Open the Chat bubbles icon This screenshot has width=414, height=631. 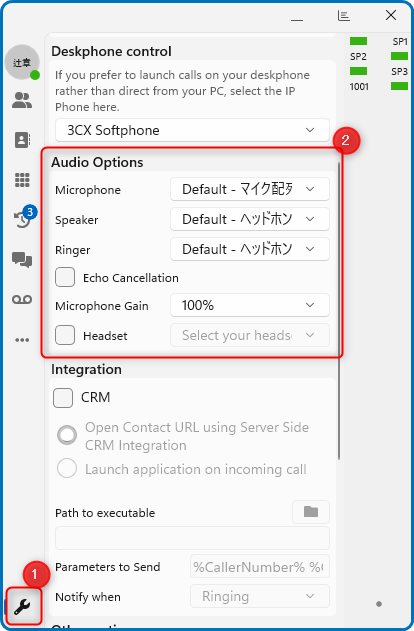click(22, 260)
